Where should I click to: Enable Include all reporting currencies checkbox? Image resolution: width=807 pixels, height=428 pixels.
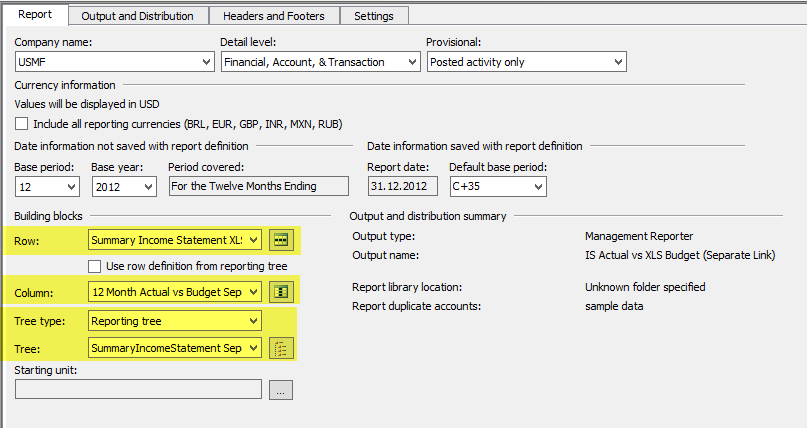click(22, 124)
